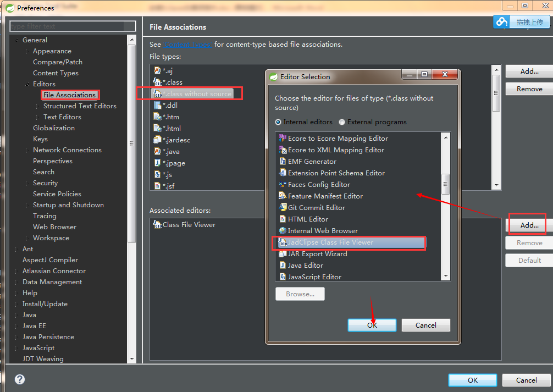Click the cloud upload widget icon
The image size is (553, 392).
501,22
